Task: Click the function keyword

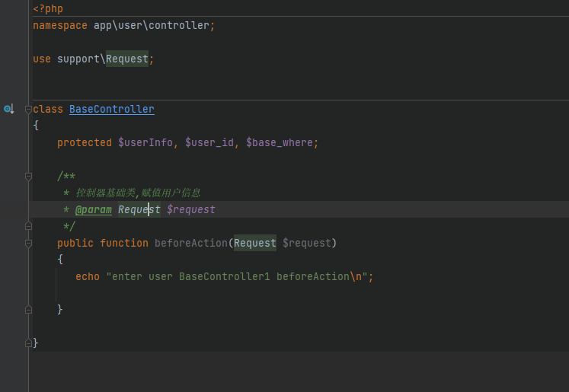Action: [x=124, y=243]
